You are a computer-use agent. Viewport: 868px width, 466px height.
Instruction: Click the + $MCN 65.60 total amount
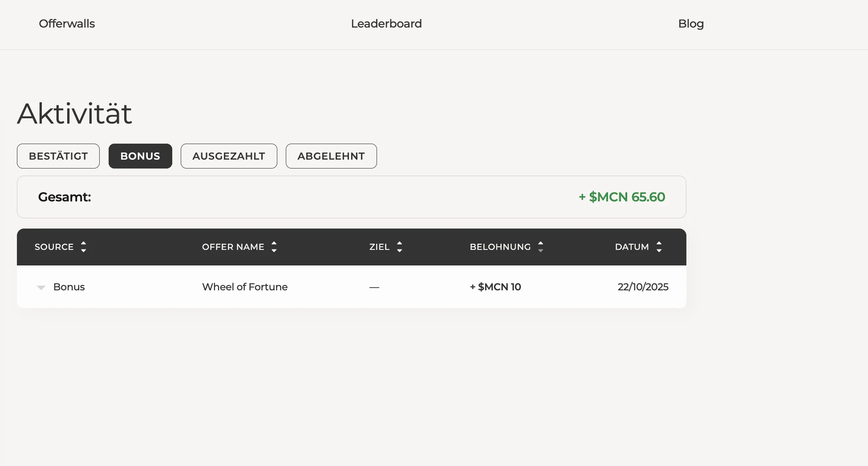point(621,197)
